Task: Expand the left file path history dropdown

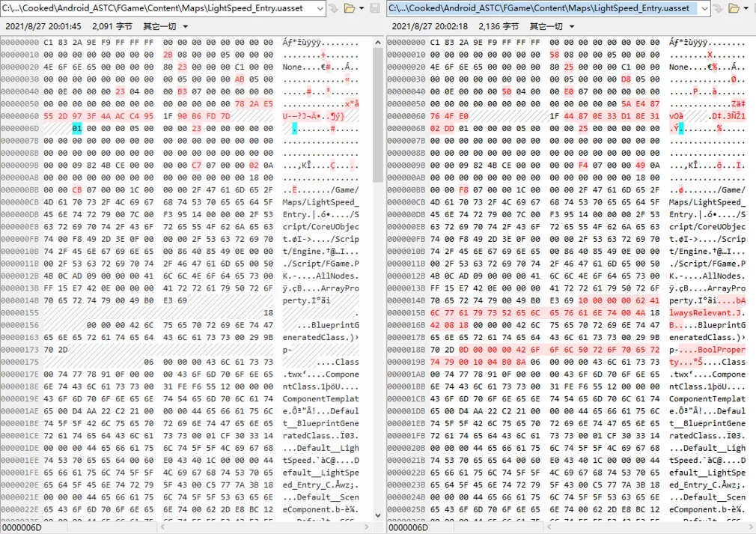Action: tap(320, 8)
